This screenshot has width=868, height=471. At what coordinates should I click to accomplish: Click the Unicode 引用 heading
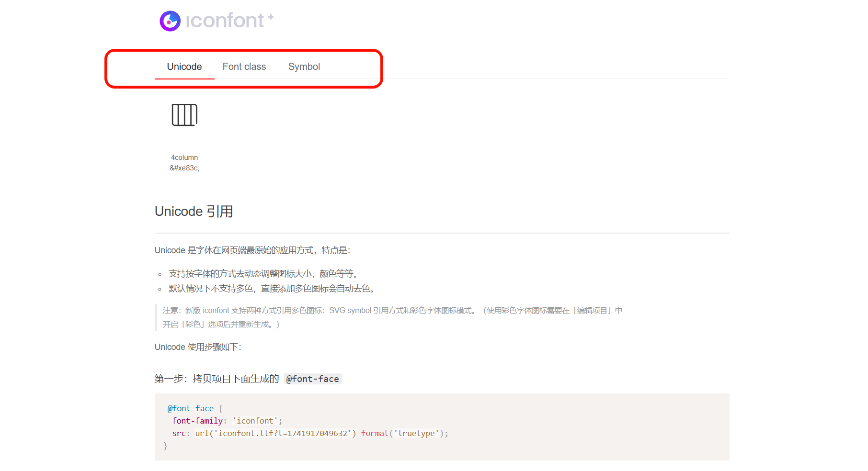coord(194,211)
